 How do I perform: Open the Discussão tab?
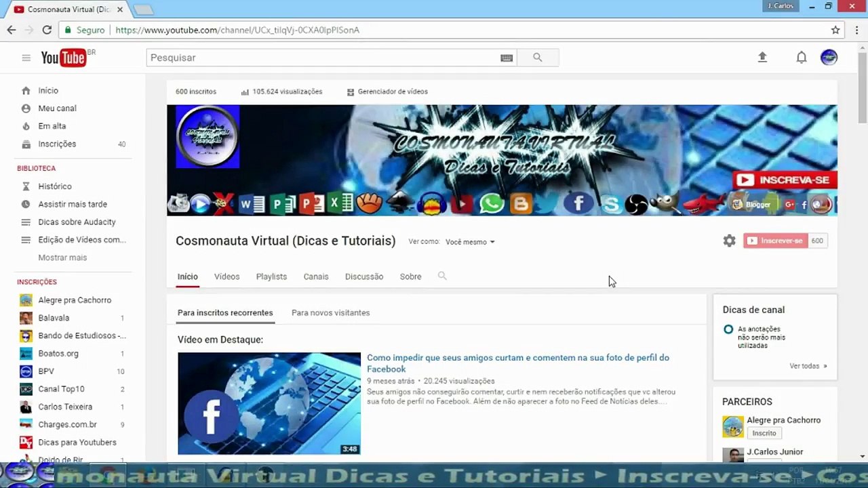pyautogui.click(x=364, y=277)
